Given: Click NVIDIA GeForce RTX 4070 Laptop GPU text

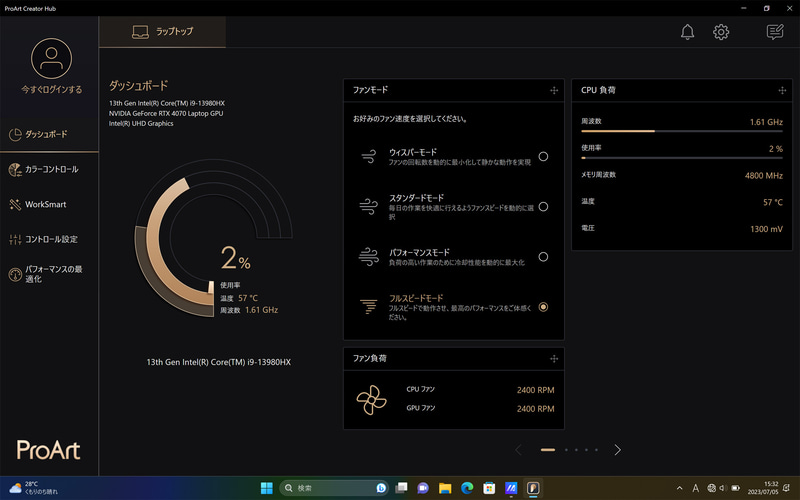Looking at the screenshot, I should coord(166,113).
